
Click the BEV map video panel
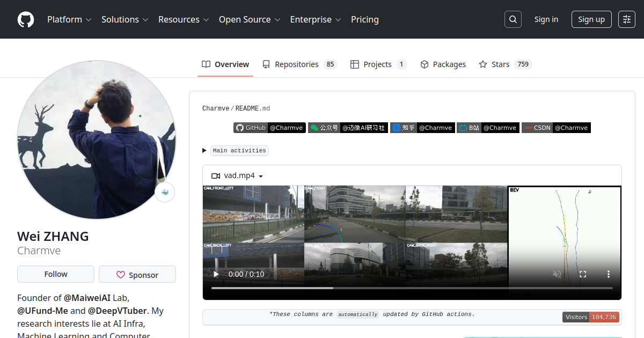(565, 243)
